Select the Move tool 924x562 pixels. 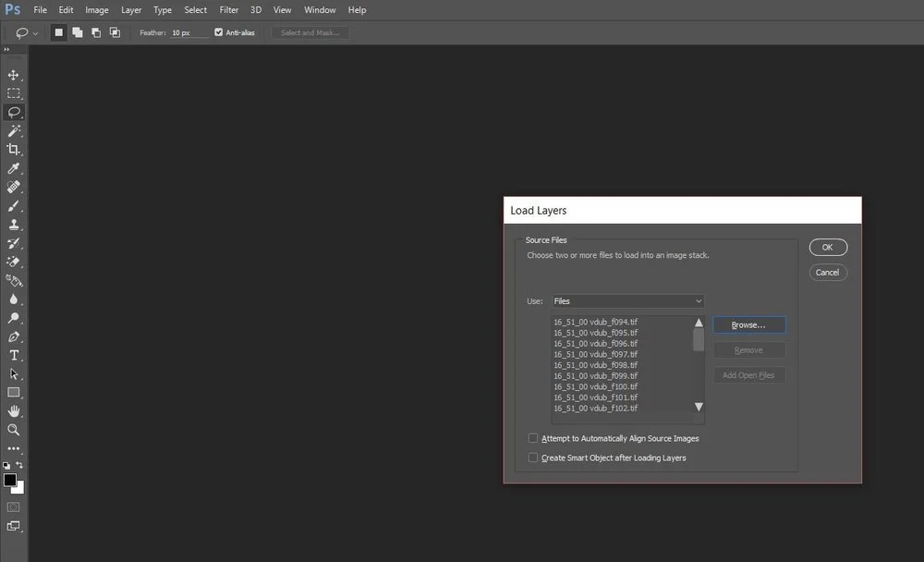(x=13, y=74)
